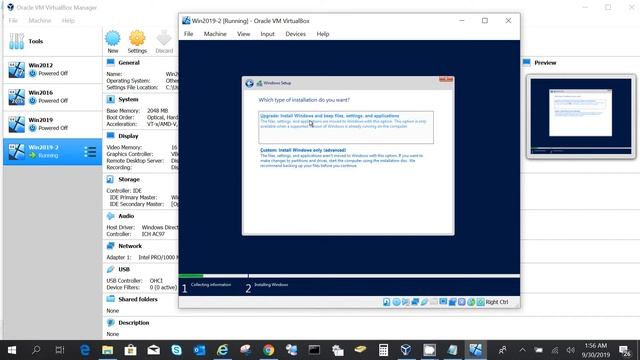640x360 pixels.
Task: Click the USB Controller OHCI row
Action: pos(135,281)
